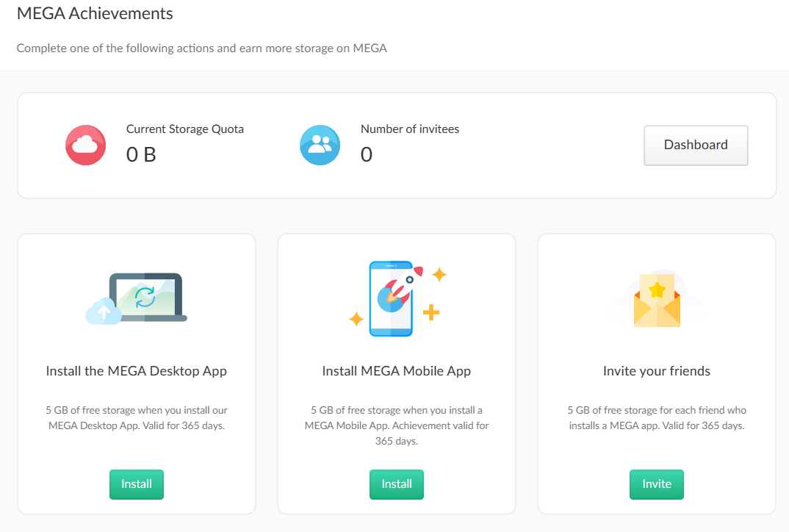Click the red cloud storage quota icon
The image size is (789, 532).
pos(86,145)
